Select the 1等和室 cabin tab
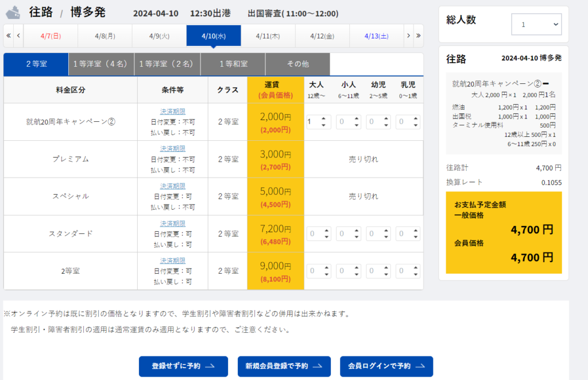 [233, 64]
